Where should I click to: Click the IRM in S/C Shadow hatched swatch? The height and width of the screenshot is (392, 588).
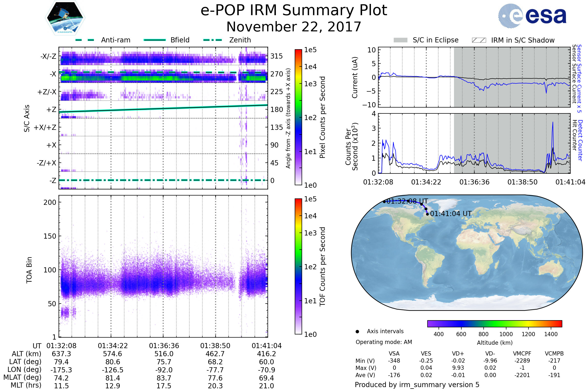(479, 40)
